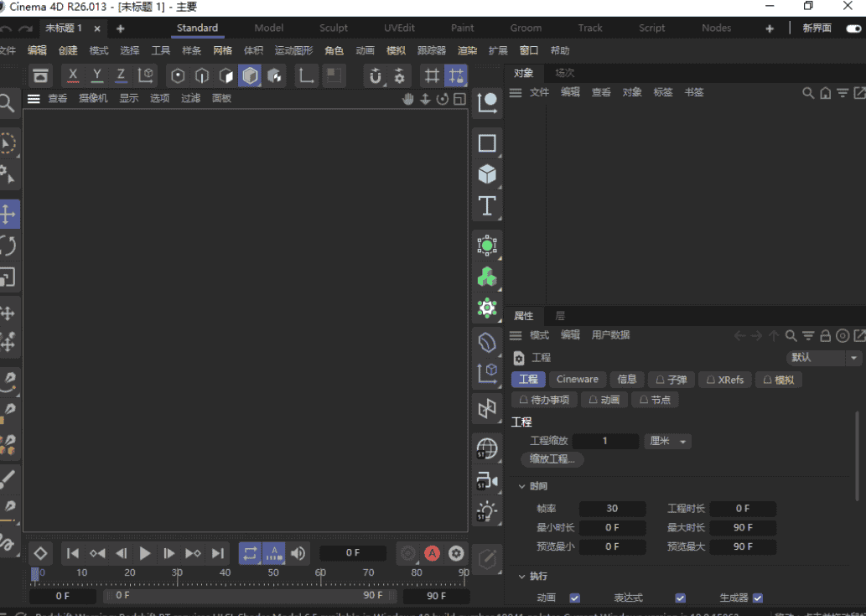The width and height of the screenshot is (866, 616).
Task: Enable the snap magnet icon
Action: 376,76
